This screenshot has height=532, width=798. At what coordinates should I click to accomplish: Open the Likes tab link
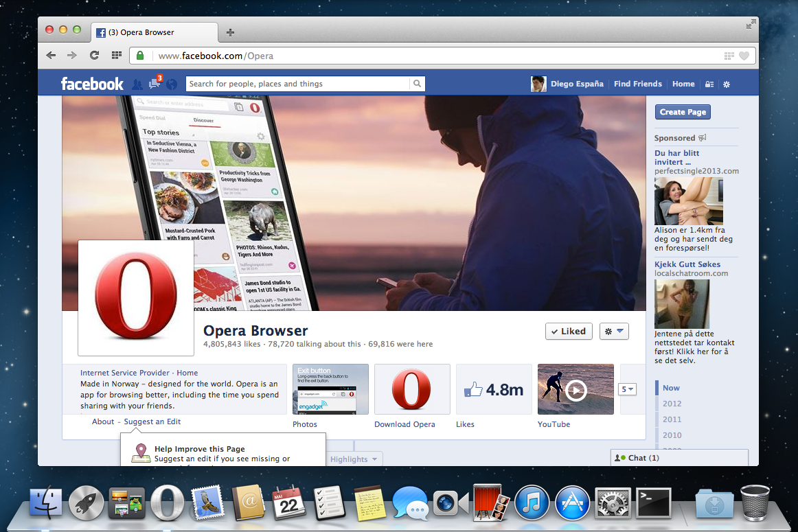pos(465,424)
